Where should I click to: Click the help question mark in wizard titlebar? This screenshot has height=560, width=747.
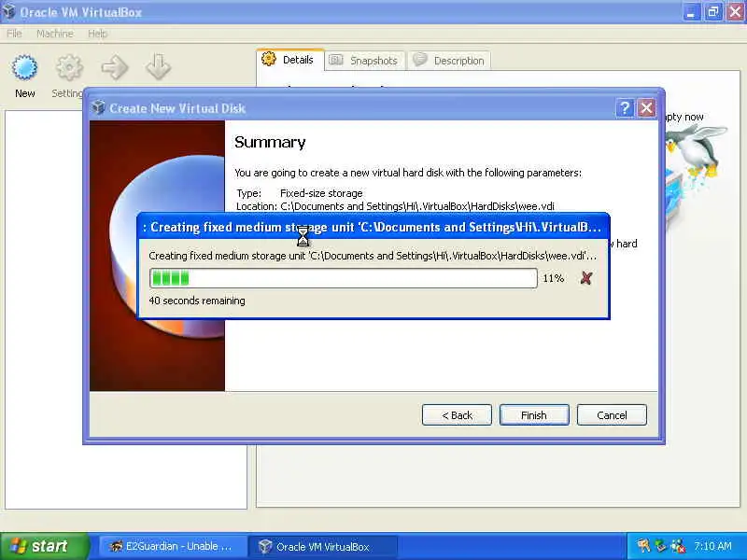tap(625, 108)
